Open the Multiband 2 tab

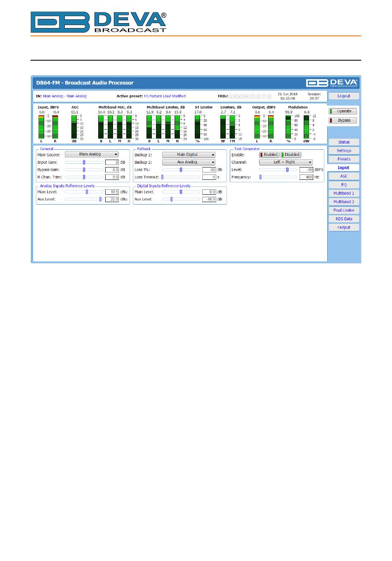click(x=344, y=202)
